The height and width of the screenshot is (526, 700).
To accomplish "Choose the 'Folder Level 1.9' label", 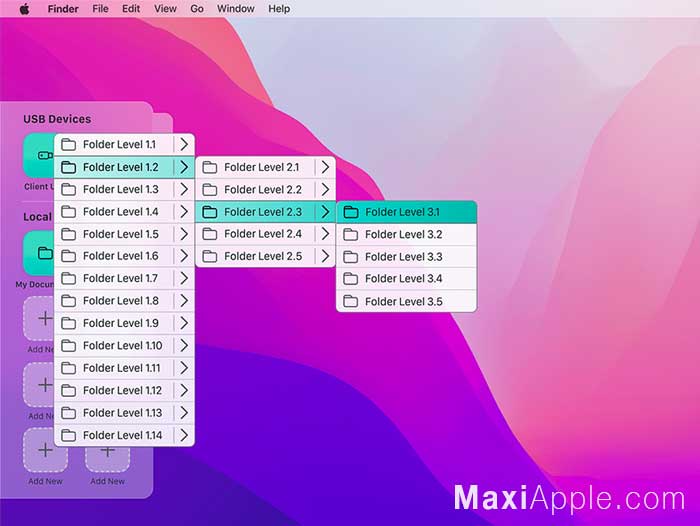I will [x=121, y=323].
